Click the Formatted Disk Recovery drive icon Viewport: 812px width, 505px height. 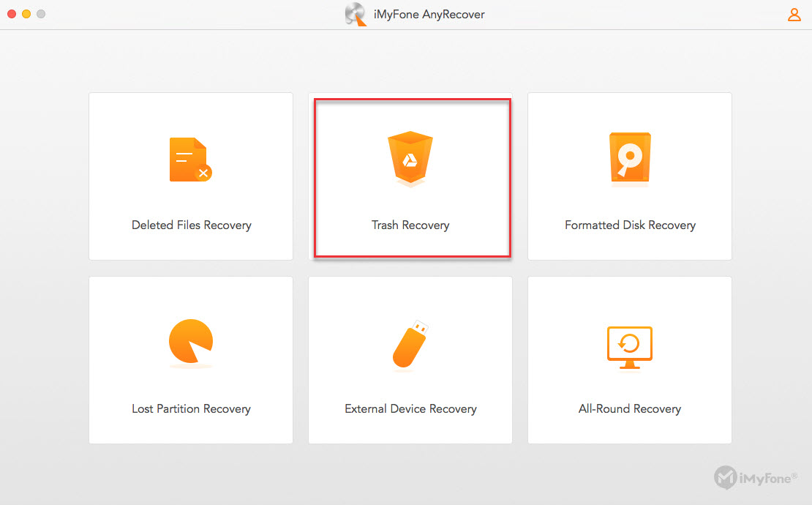click(x=630, y=158)
